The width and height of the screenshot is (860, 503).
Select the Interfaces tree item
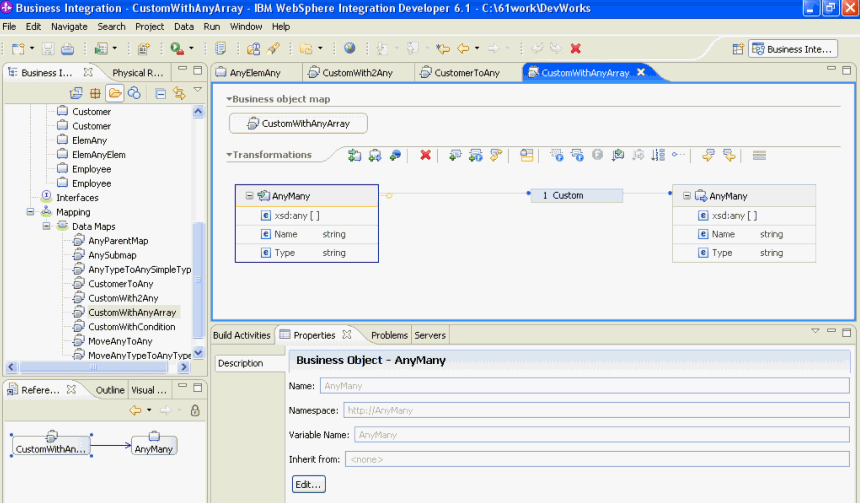coord(77,197)
